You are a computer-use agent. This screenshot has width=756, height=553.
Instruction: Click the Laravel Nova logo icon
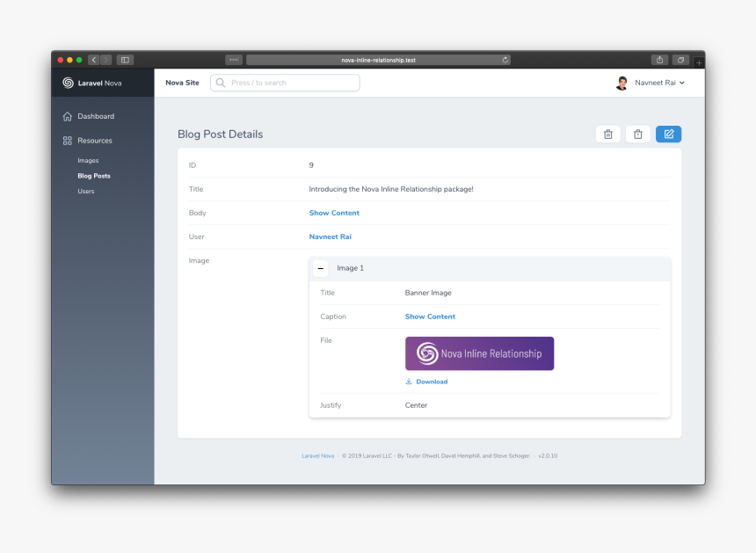[68, 83]
